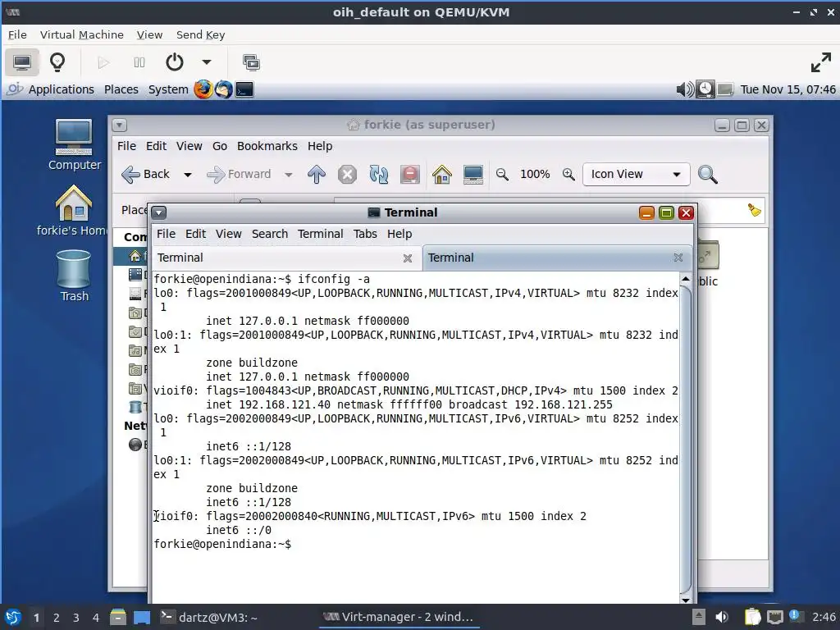Open guest System menu

click(168, 89)
